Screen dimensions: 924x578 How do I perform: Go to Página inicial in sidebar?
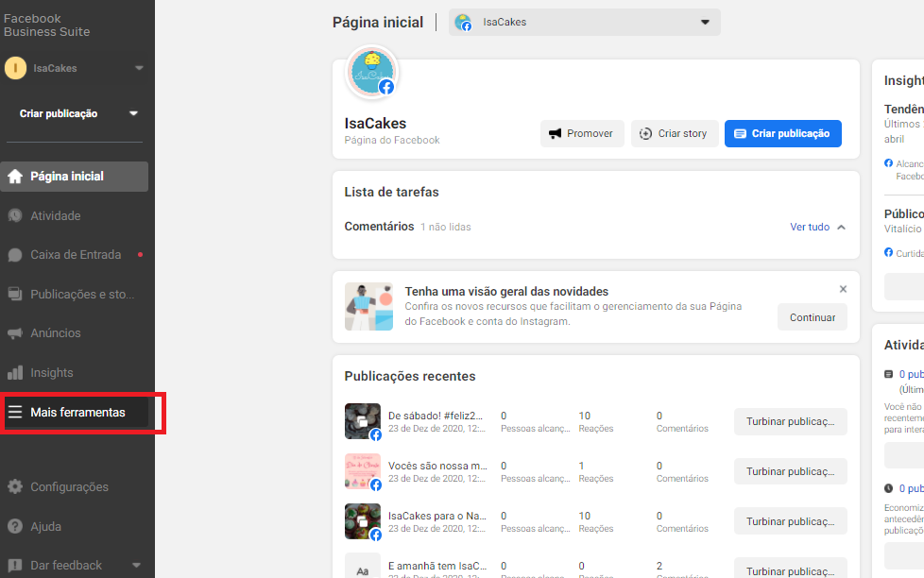(75, 177)
